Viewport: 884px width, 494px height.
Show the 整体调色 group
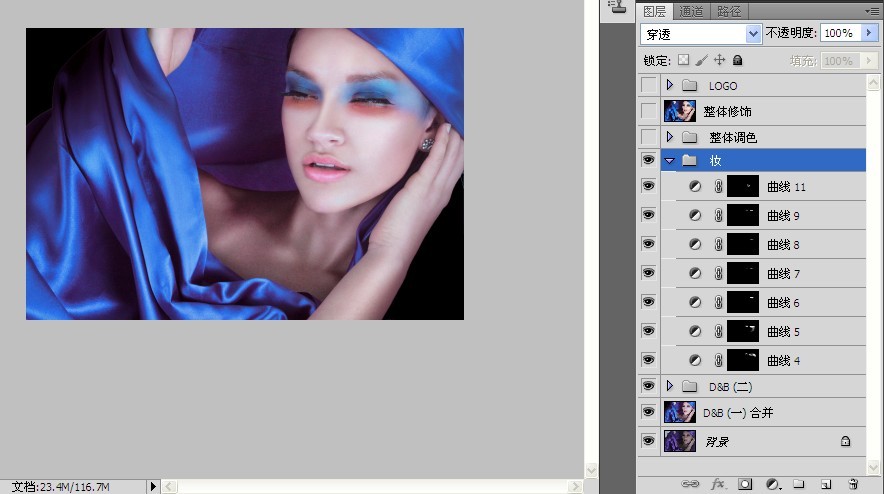(x=649, y=137)
